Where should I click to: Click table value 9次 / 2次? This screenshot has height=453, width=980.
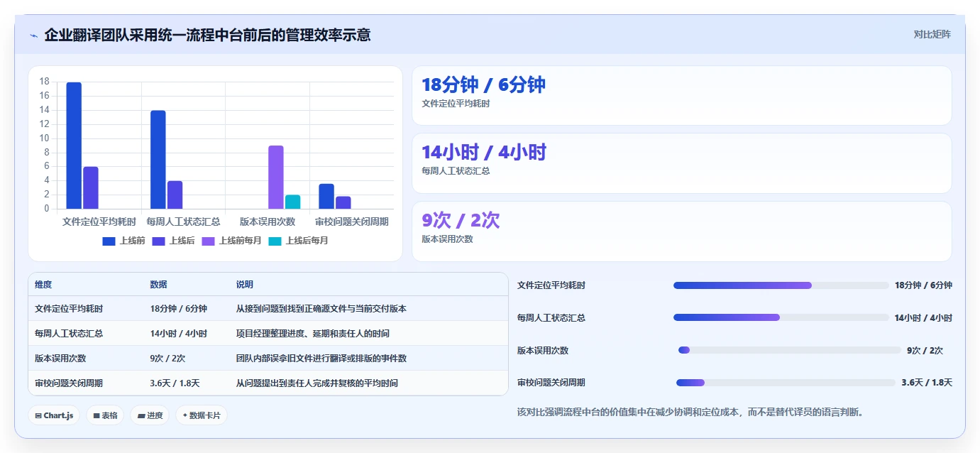click(167, 359)
